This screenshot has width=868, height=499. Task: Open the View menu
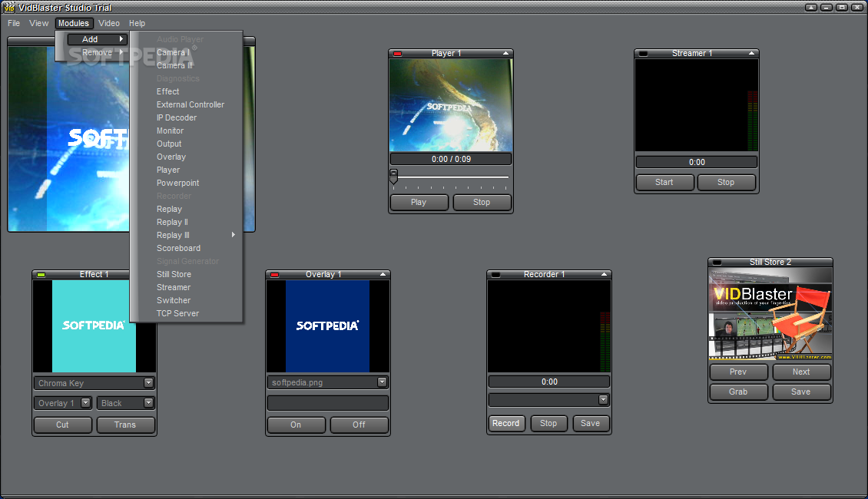click(x=38, y=23)
